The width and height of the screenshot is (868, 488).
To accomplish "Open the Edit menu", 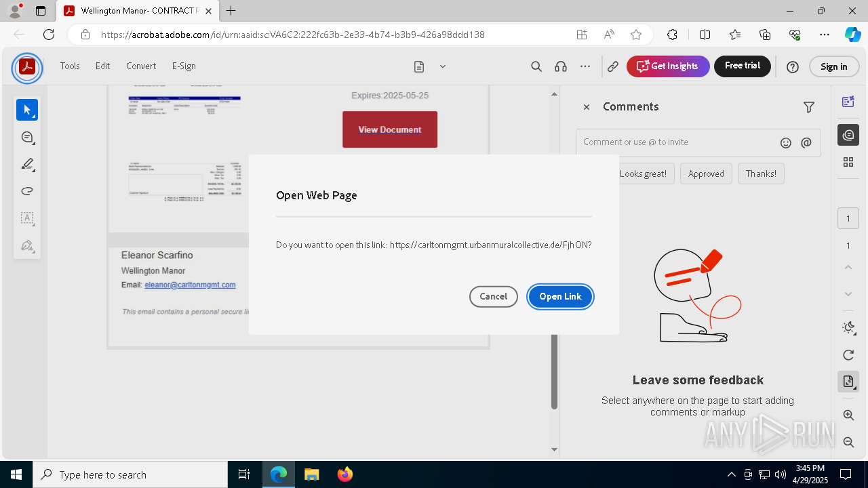I will pos(102,66).
